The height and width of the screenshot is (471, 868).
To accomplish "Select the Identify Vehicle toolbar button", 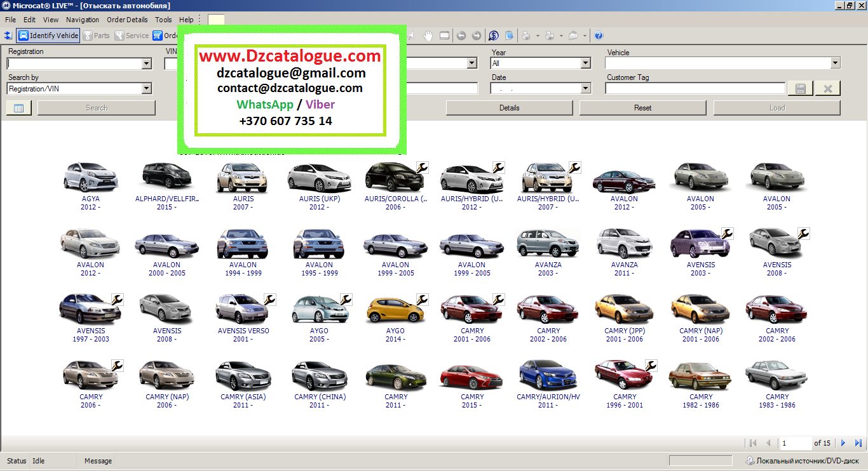I will click(48, 36).
